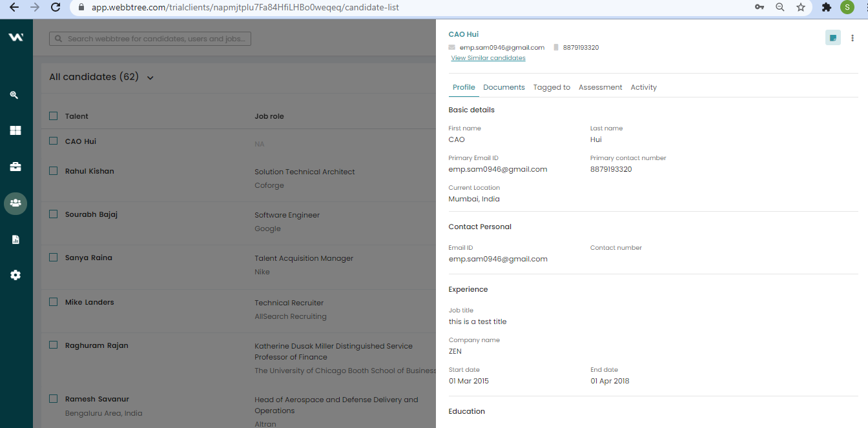Image resolution: width=868 pixels, height=428 pixels.
Task: Click CAO Hui in candidate list
Action: (x=81, y=141)
